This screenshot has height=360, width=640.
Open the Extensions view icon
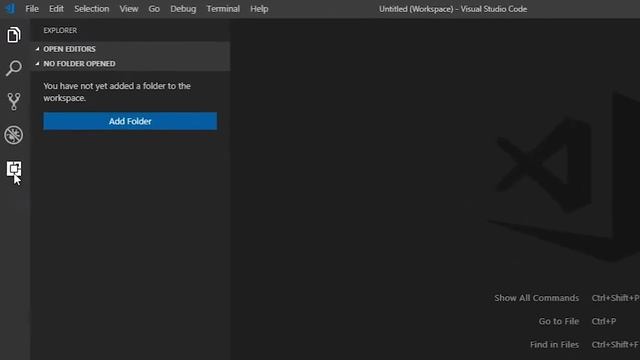click(14, 169)
